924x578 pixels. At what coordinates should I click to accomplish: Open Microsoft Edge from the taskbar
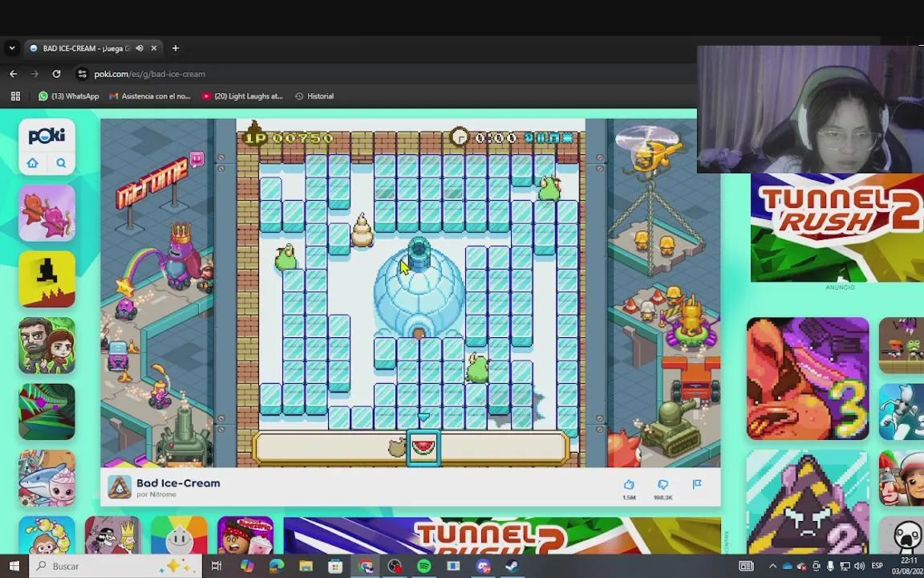277,566
